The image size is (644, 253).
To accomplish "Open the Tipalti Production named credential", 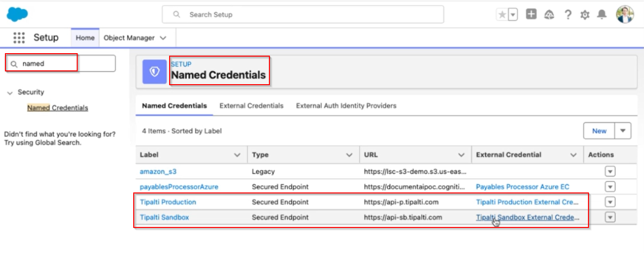I will [168, 202].
